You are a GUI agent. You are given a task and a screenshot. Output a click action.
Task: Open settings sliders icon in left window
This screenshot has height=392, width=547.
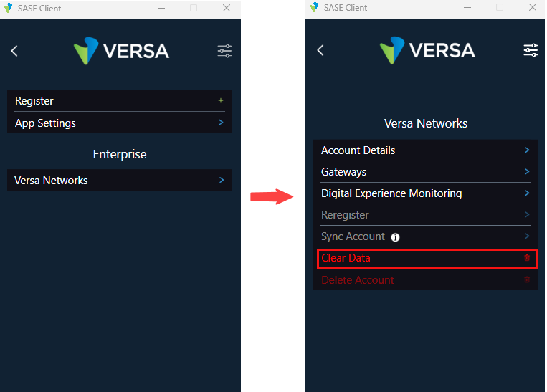click(x=224, y=51)
